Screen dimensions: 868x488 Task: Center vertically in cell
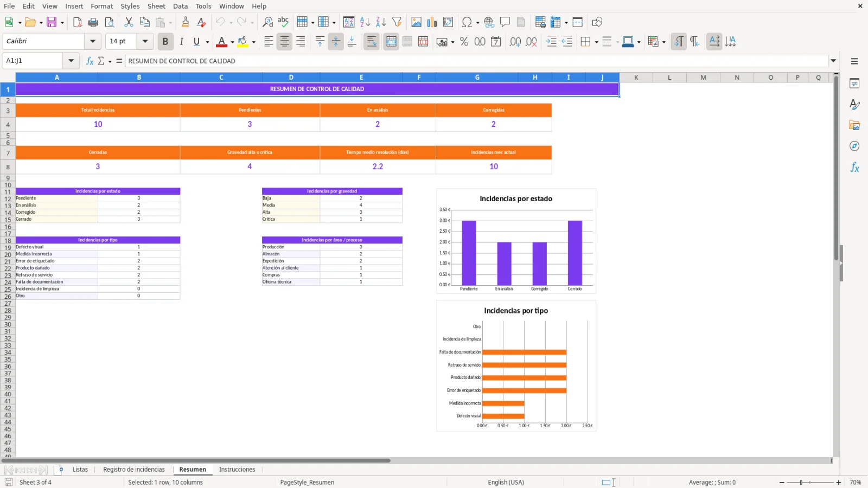tap(336, 42)
